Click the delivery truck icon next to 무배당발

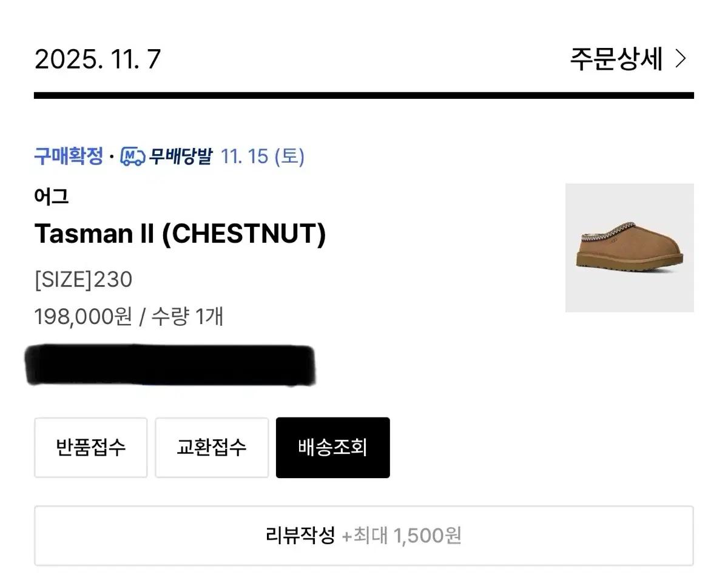pos(133,157)
